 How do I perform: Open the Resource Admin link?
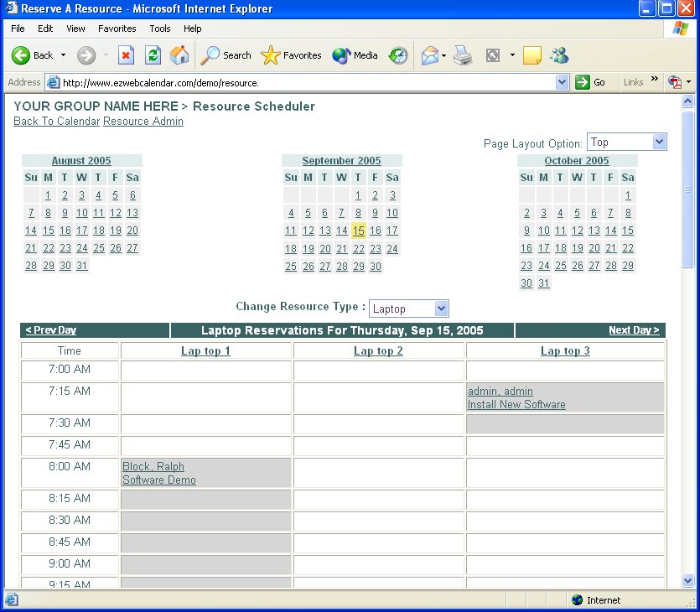point(143,122)
